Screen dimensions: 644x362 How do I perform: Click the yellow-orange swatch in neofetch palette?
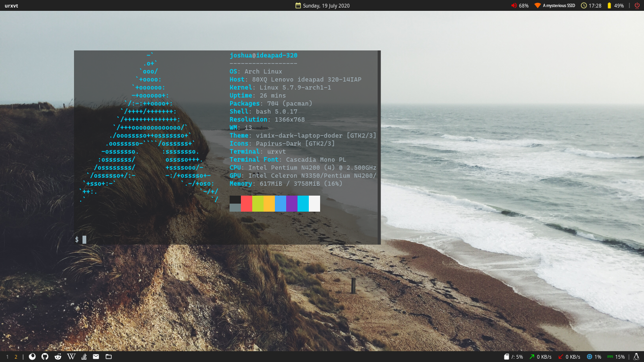pyautogui.click(x=269, y=204)
